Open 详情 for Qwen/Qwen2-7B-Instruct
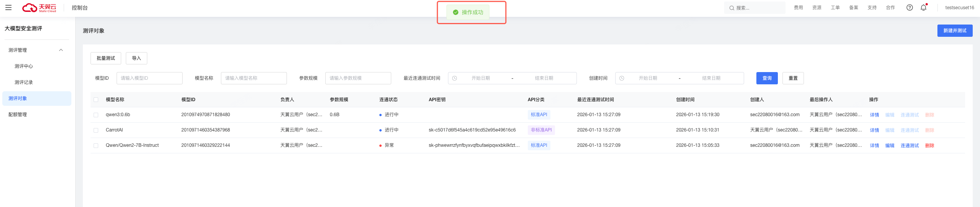Viewport: 980px width, 207px height. [x=875, y=146]
